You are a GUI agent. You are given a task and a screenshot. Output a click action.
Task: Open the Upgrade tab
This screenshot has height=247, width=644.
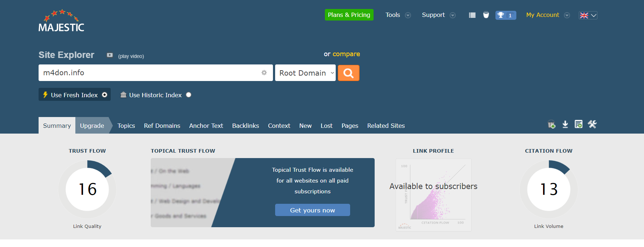point(92,125)
